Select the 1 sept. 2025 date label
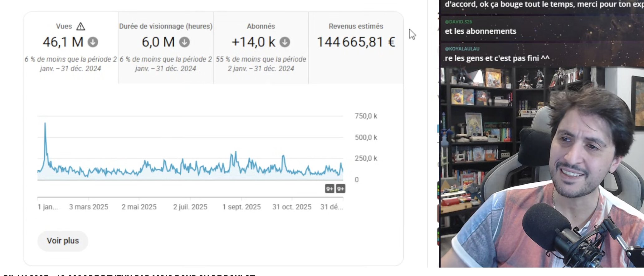Screen dimensions: 644x276 (x=241, y=207)
